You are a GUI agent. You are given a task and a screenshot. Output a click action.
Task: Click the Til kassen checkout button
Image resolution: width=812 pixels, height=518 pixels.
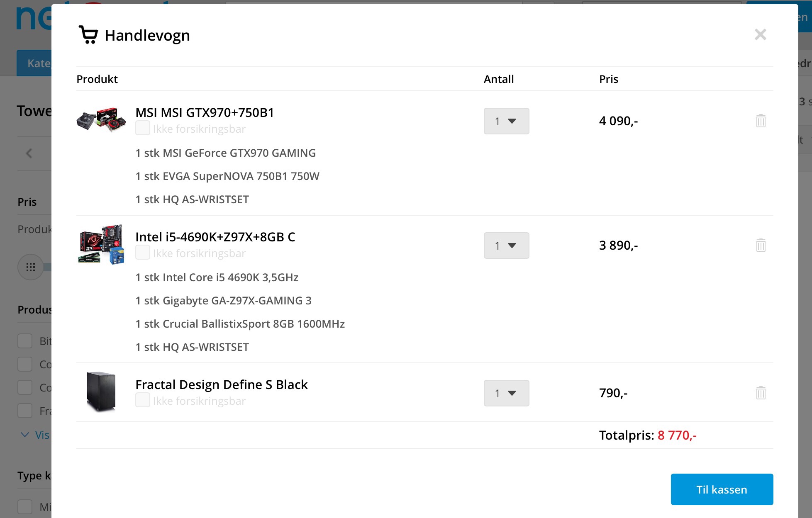coord(722,489)
